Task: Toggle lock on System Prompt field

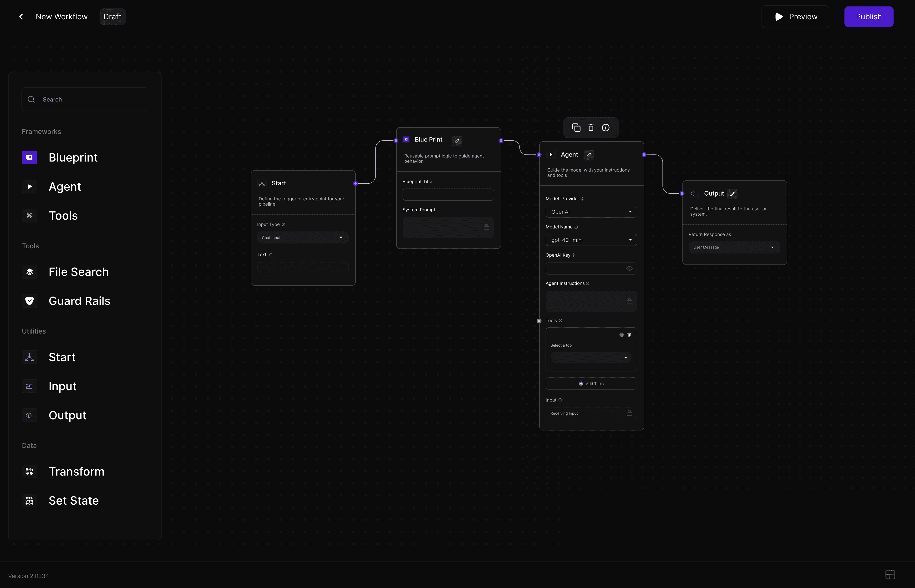Action: click(486, 227)
